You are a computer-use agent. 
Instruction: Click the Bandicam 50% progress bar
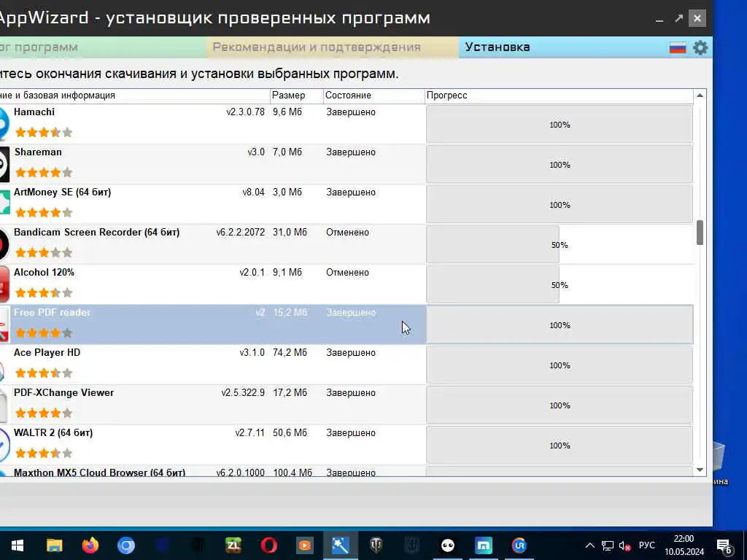[x=560, y=245]
